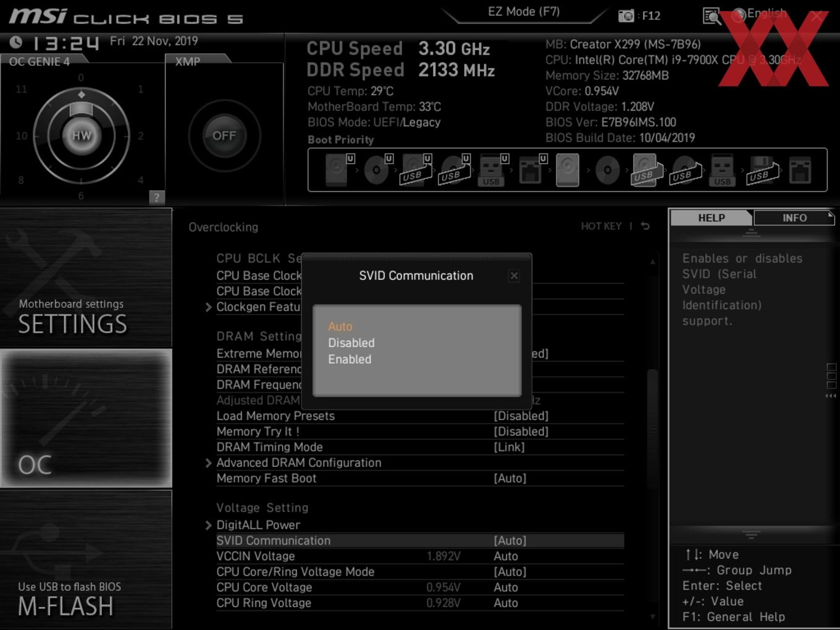Click the CPU Temp: 29°C reading

(350, 91)
